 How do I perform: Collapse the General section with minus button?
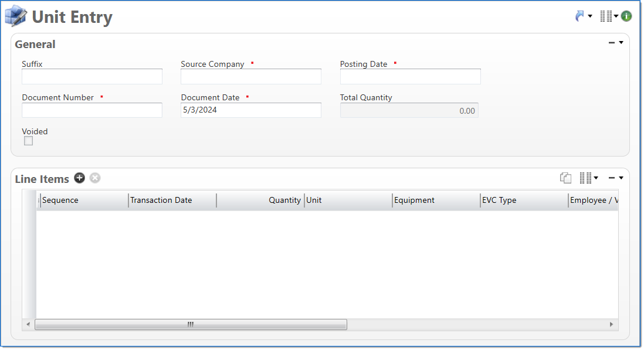612,43
